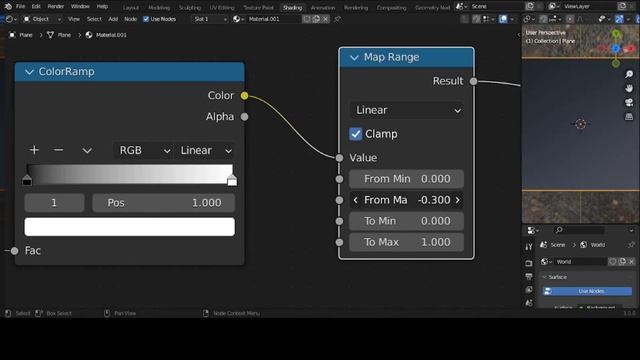
Task: Switch to the UV Editing workspace tab
Action: pyautogui.click(x=222, y=8)
